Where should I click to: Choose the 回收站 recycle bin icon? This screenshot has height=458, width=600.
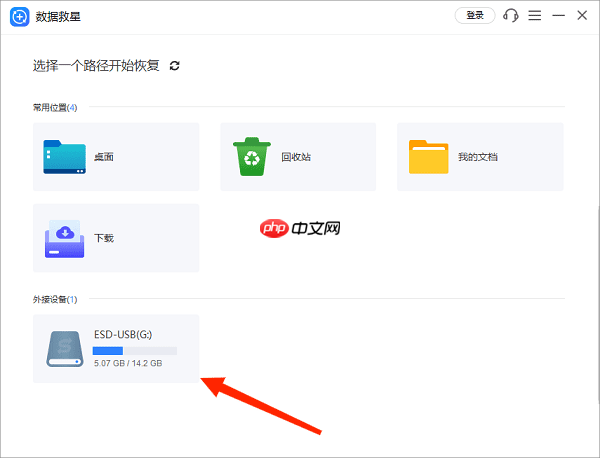[x=252, y=156]
